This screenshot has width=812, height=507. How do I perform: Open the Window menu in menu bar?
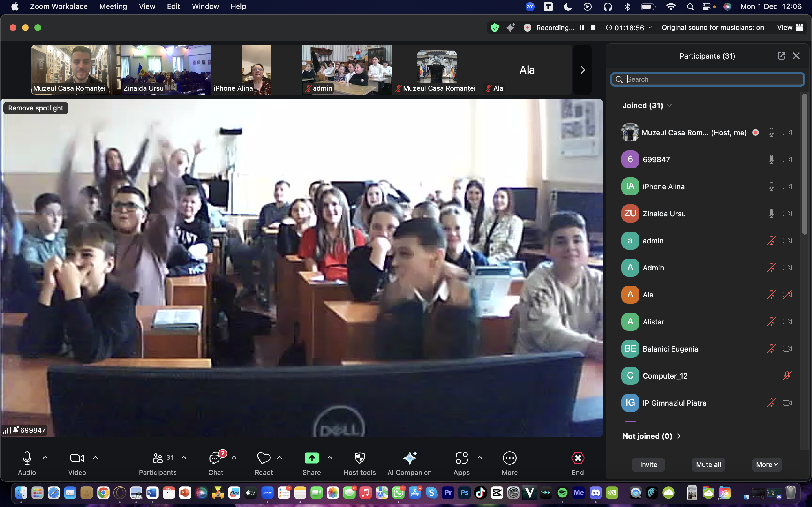(x=205, y=6)
